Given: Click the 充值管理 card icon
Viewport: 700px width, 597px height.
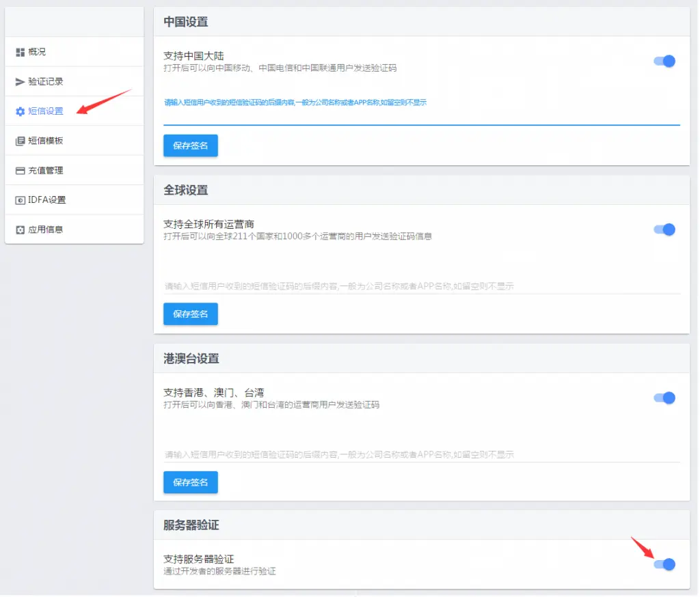Looking at the screenshot, I should 20,171.
